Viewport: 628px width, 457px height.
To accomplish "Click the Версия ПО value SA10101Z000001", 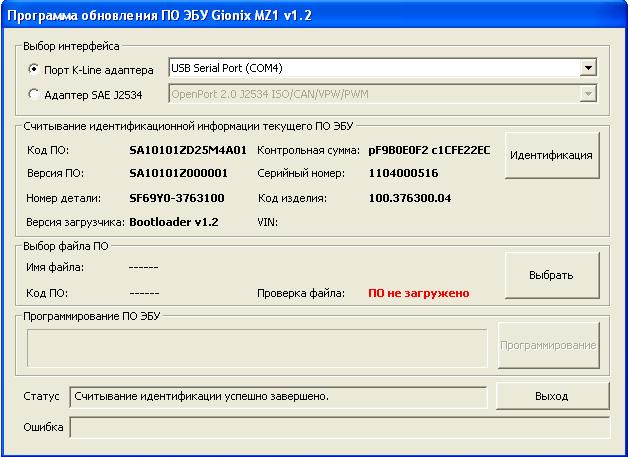I will tap(178, 173).
